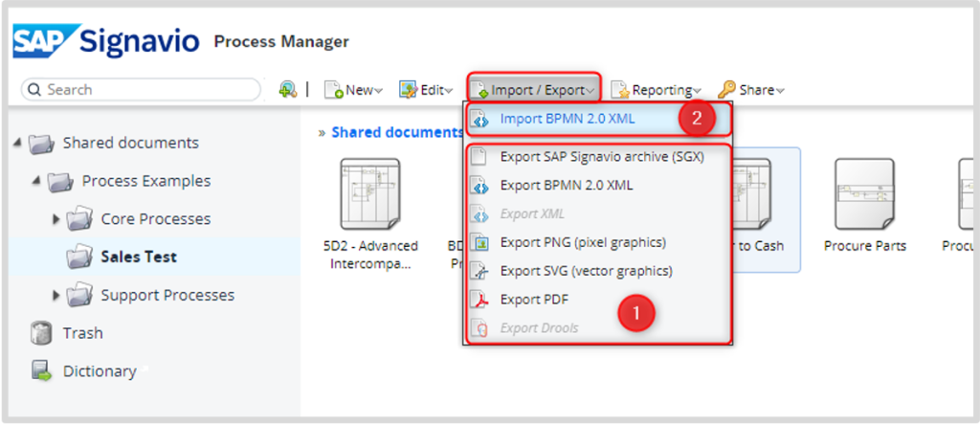Image resolution: width=980 pixels, height=425 pixels.
Task: Expand the Core Processes tree node
Action: point(56,219)
